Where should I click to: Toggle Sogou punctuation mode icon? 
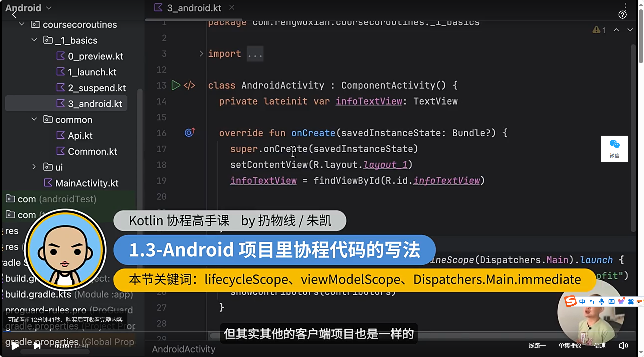[592, 302]
